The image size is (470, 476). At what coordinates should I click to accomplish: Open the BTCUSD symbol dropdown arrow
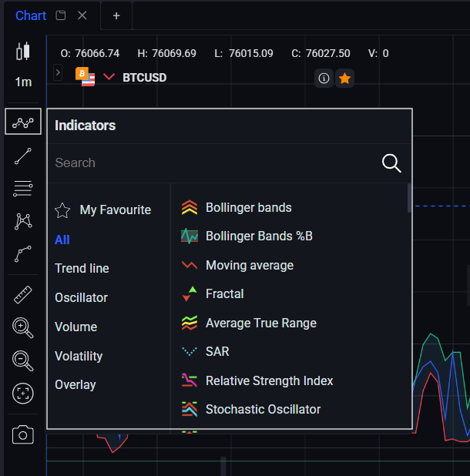tap(109, 76)
